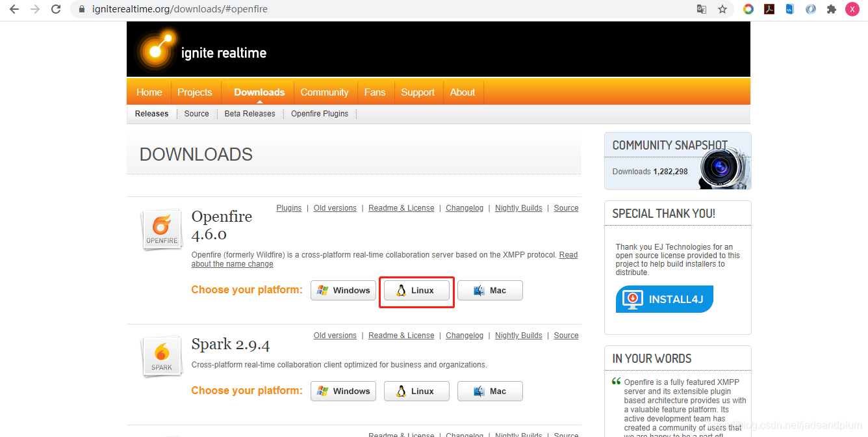868x437 pixels.
Task: Click the browser forward arrow
Action: pyautogui.click(x=35, y=9)
